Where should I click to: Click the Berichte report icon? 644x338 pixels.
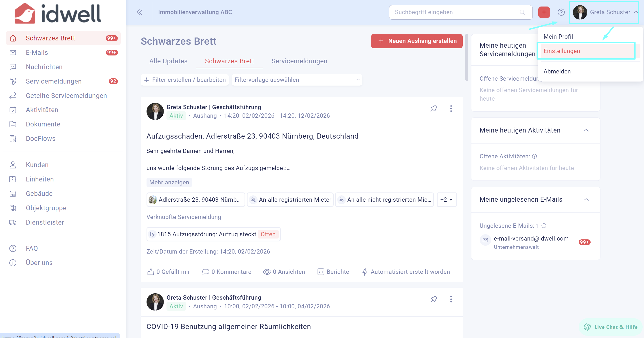(x=321, y=272)
